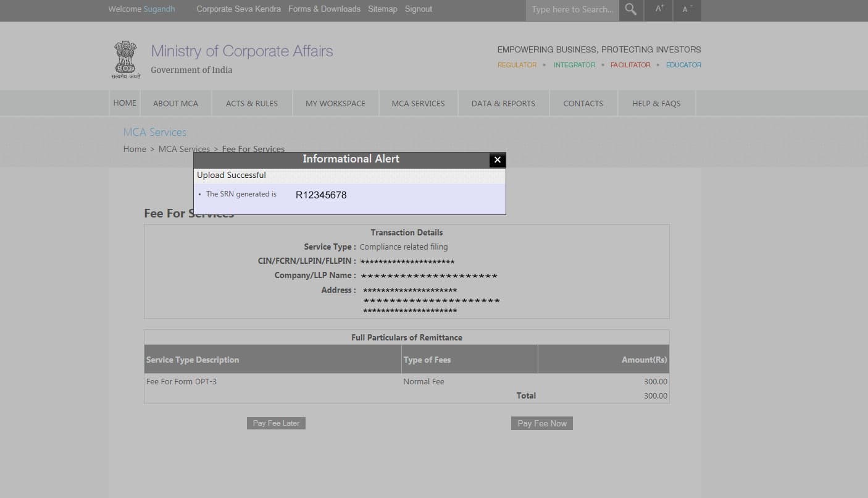Click the Amount(Rs) column header

coord(604,360)
